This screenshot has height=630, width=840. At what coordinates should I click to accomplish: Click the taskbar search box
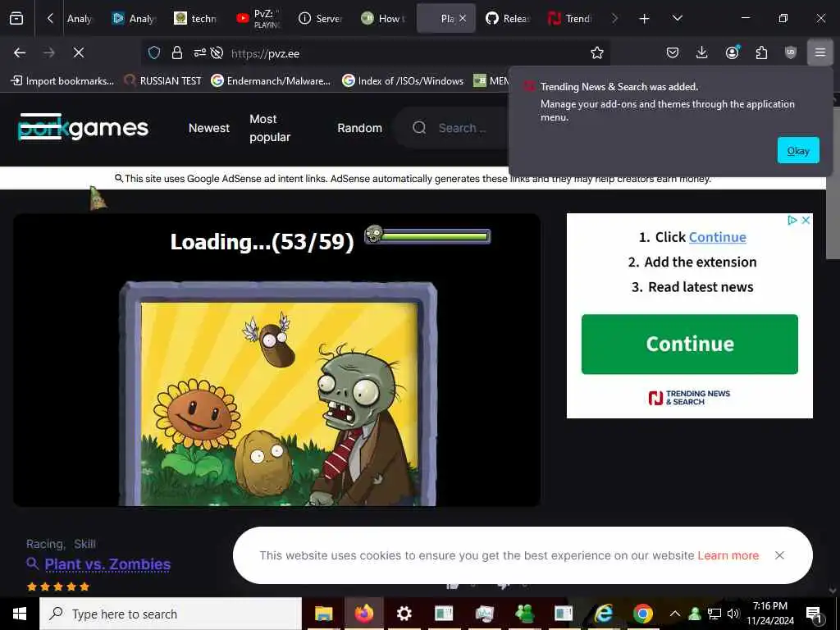(x=171, y=614)
